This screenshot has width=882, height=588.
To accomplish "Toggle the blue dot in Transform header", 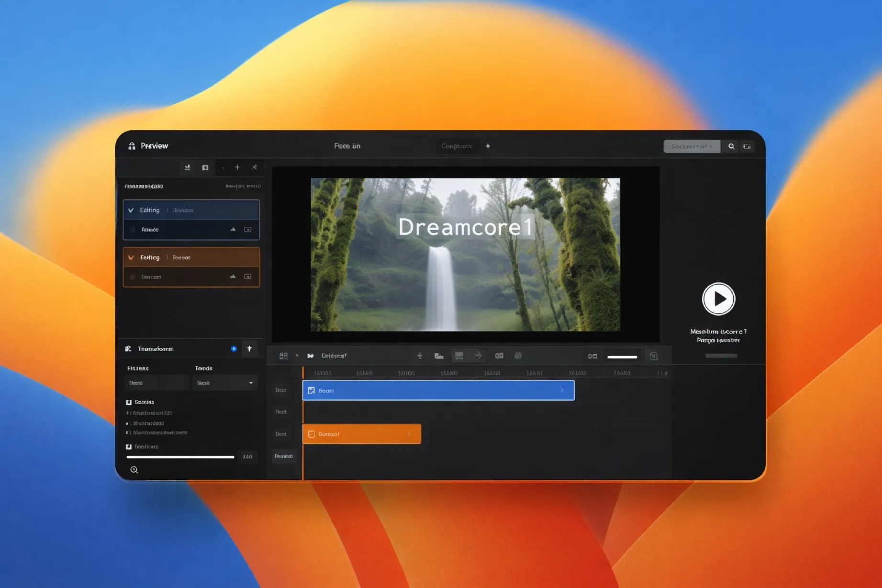I will click(234, 349).
